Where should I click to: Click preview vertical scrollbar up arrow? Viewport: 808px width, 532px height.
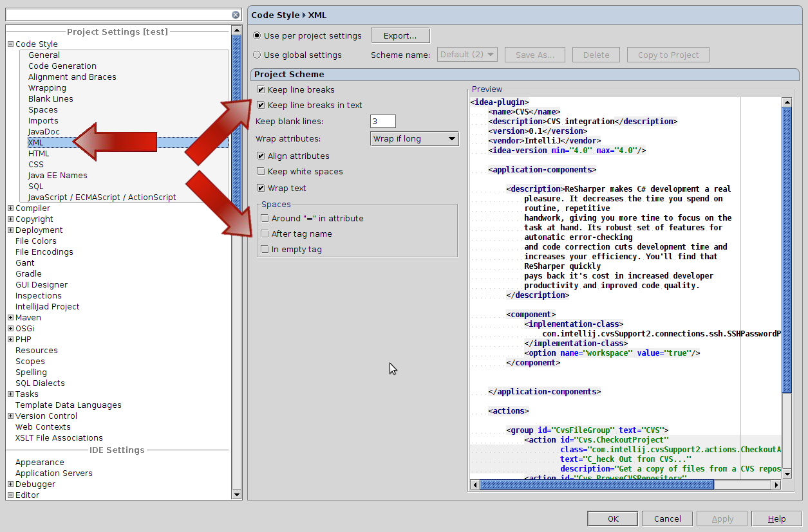point(787,102)
